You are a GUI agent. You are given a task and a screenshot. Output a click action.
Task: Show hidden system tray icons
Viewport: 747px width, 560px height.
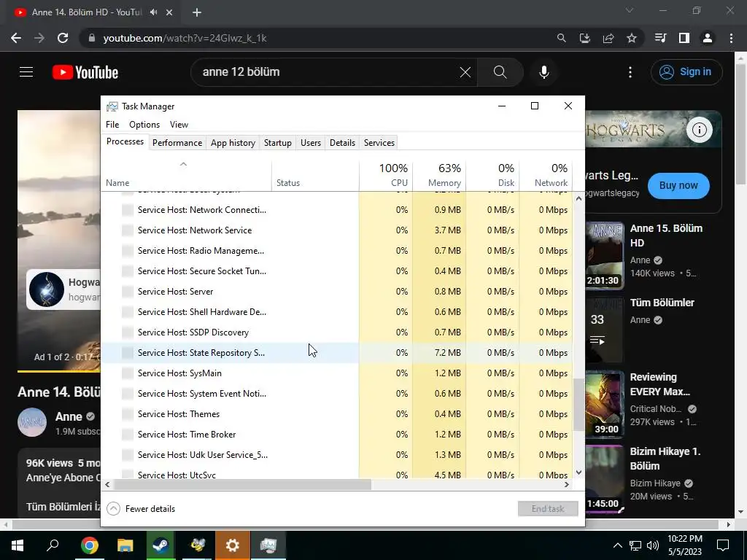tap(617, 545)
